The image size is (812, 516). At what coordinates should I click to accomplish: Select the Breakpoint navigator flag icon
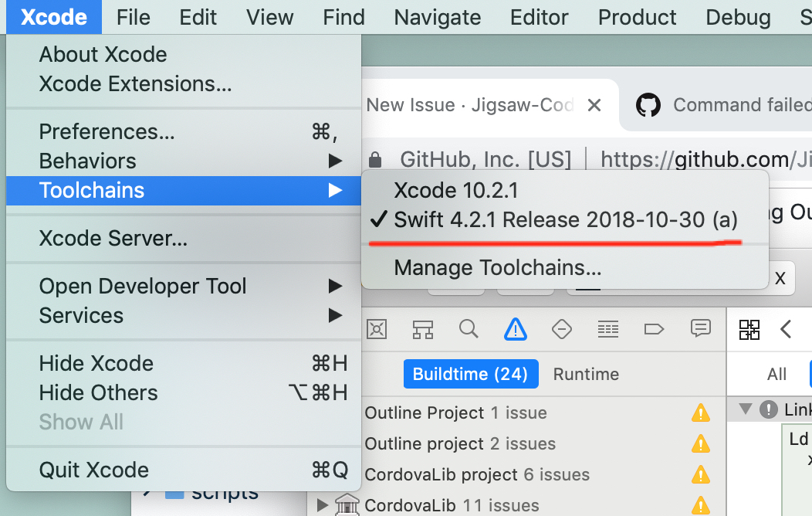pyautogui.click(x=654, y=329)
